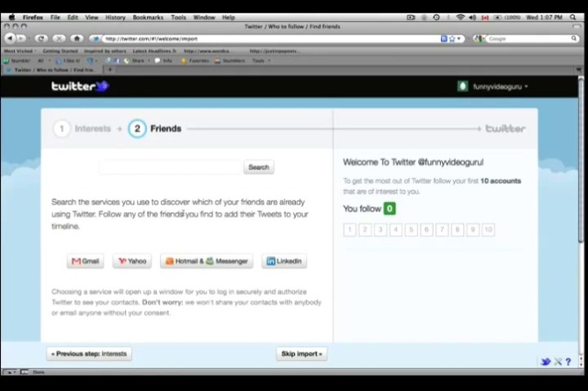The height and width of the screenshot is (391, 588).
Task: Go to Previous step: Interests
Action: point(89,353)
